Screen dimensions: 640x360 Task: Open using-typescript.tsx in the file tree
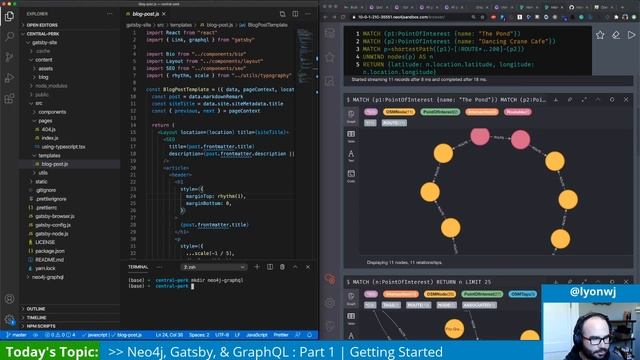point(63,147)
